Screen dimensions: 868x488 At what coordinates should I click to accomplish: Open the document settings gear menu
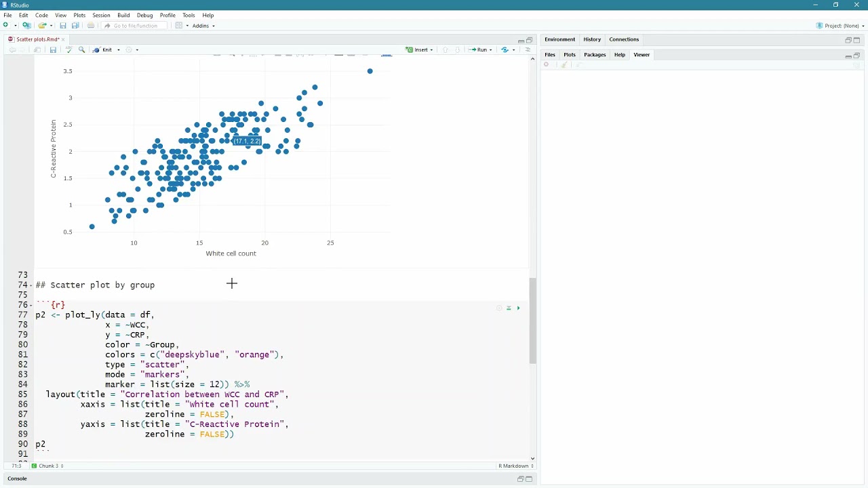[x=132, y=49]
